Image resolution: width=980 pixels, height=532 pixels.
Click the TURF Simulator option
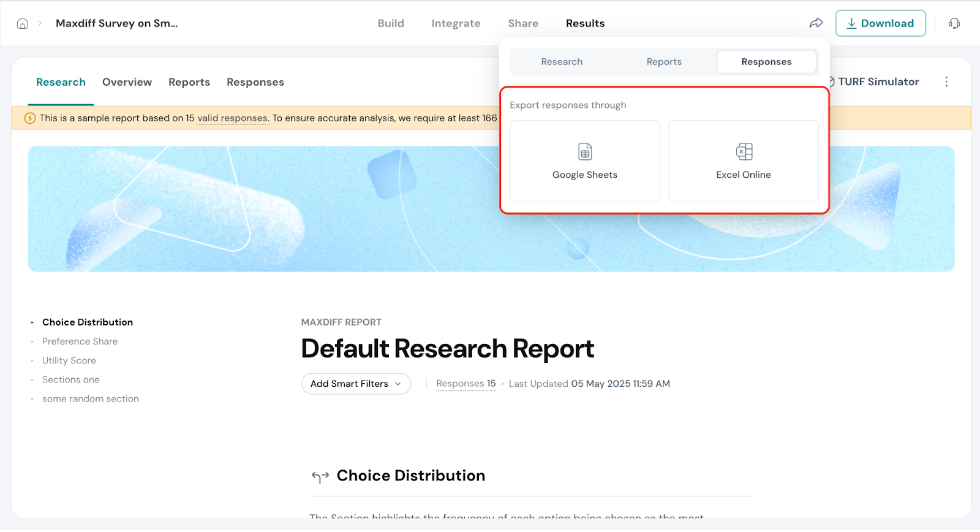point(877,82)
